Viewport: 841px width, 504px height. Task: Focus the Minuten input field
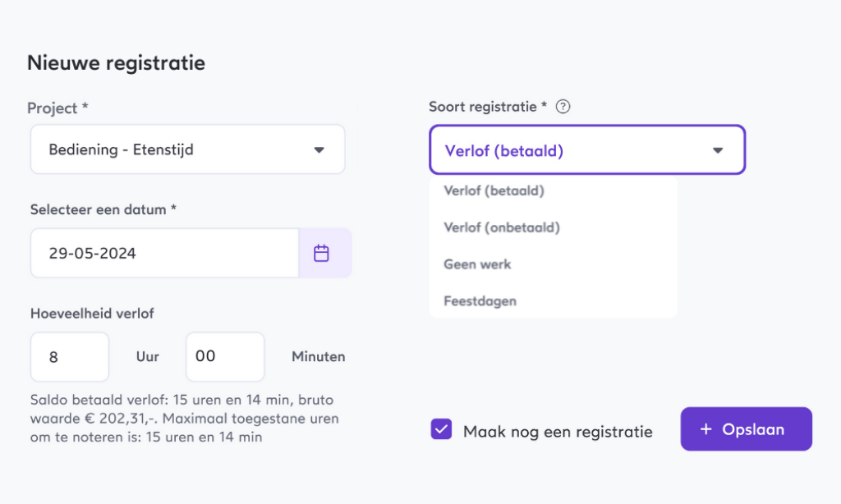pos(225,357)
